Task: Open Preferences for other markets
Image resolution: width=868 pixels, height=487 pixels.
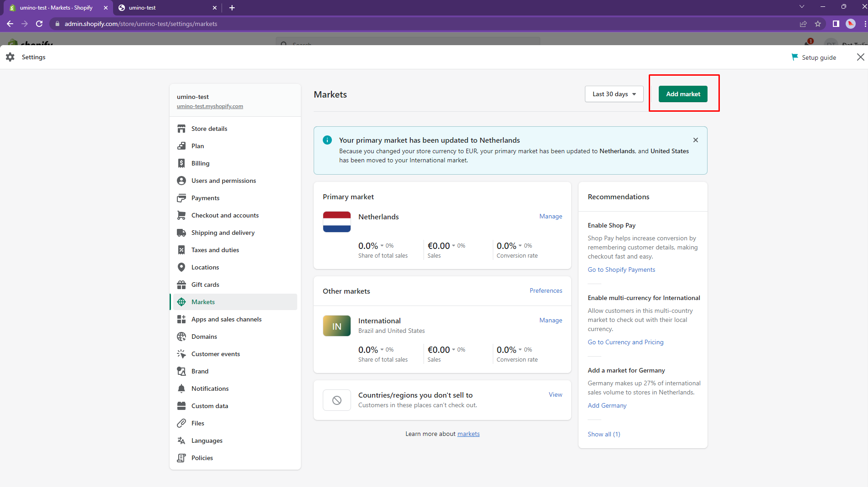Action: click(x=546, y=290)
